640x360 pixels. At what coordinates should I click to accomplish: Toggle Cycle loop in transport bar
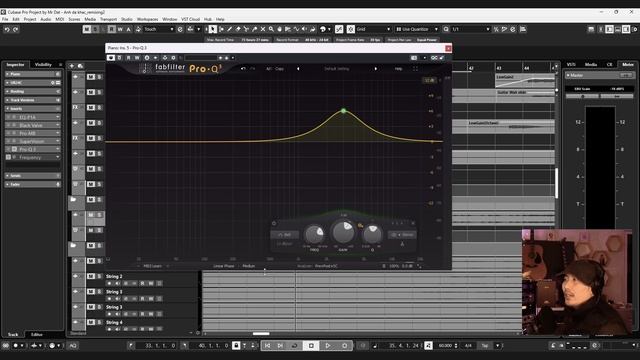coord(294,346)
